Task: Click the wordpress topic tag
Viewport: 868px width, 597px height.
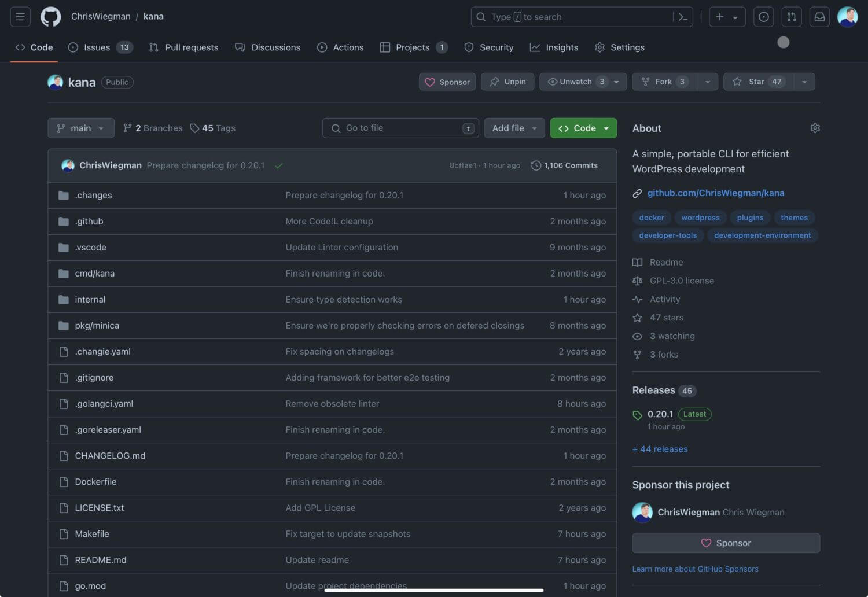Action: [700, 218]
